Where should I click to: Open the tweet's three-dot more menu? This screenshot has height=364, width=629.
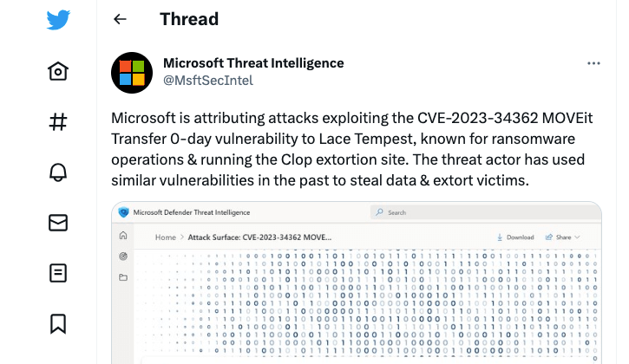coord(593,63)
